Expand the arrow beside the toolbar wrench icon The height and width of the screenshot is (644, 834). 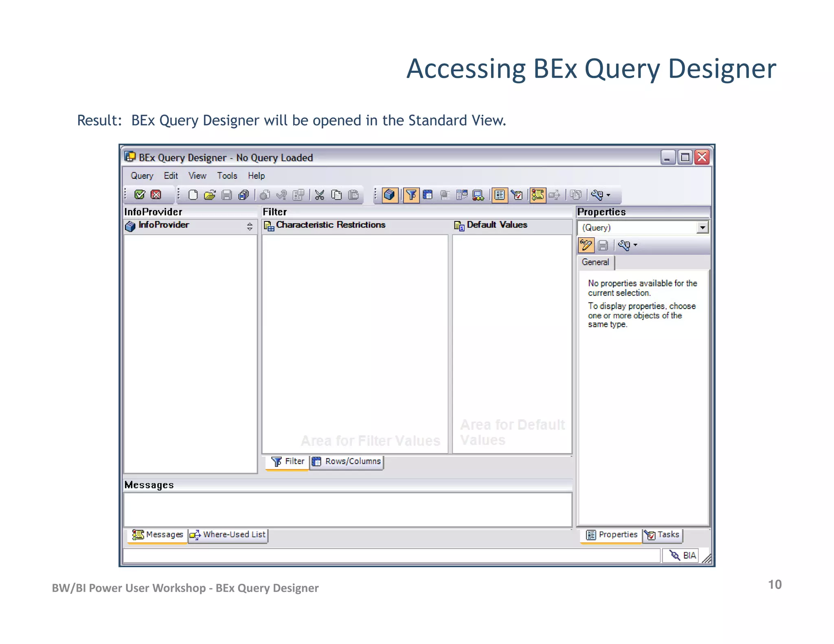tap(608, 195)
